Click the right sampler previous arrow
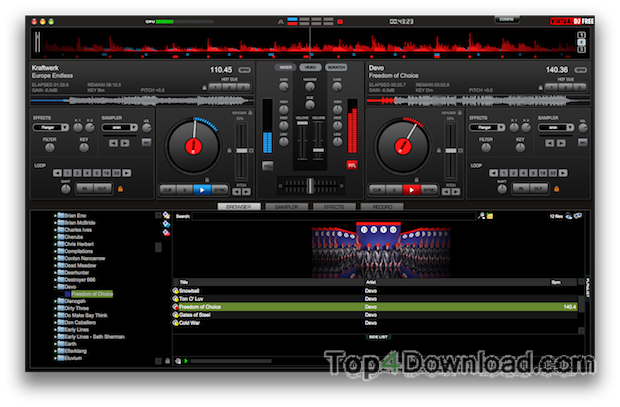This screenshot has height=407, width=620. click(550, 143)
